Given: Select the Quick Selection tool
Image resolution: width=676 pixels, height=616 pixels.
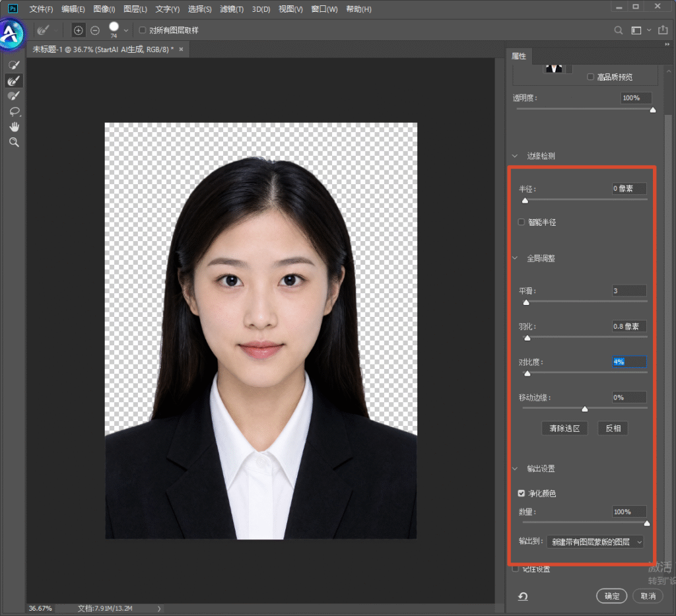Looking at the screenshot, I should click(15, 65).
